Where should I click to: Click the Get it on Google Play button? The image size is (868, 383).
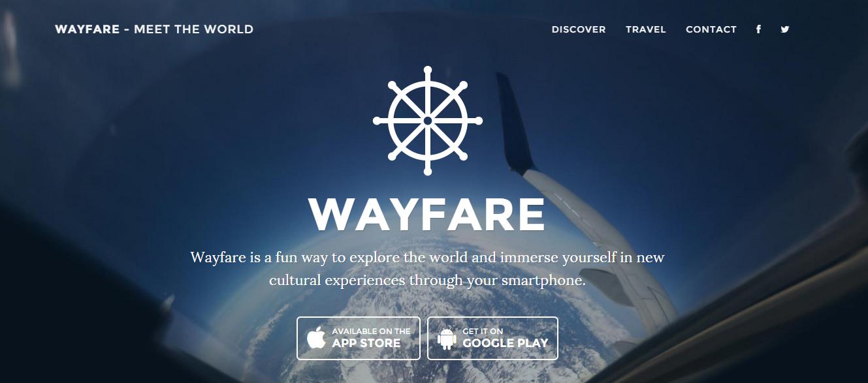[x=492, y=338]
